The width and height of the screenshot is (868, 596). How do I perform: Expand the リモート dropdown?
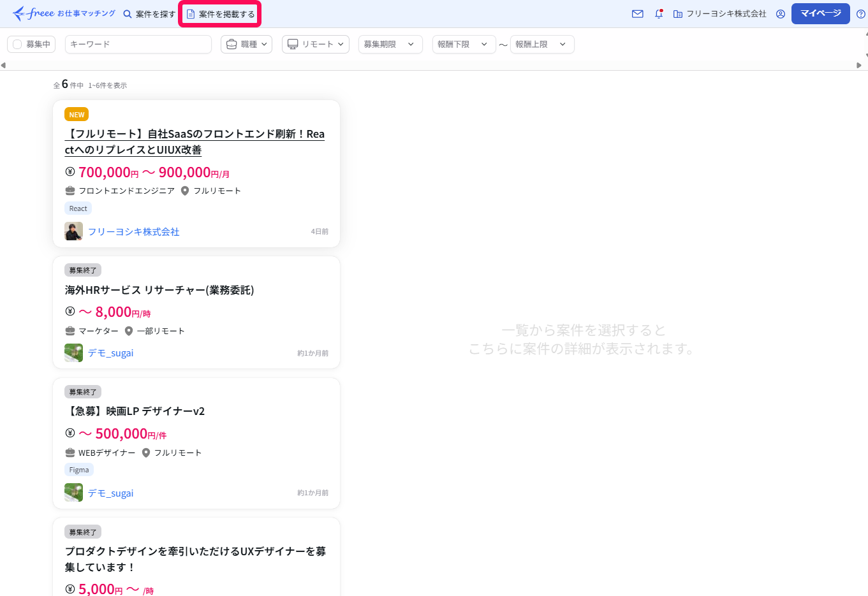(x=316, y=44)
